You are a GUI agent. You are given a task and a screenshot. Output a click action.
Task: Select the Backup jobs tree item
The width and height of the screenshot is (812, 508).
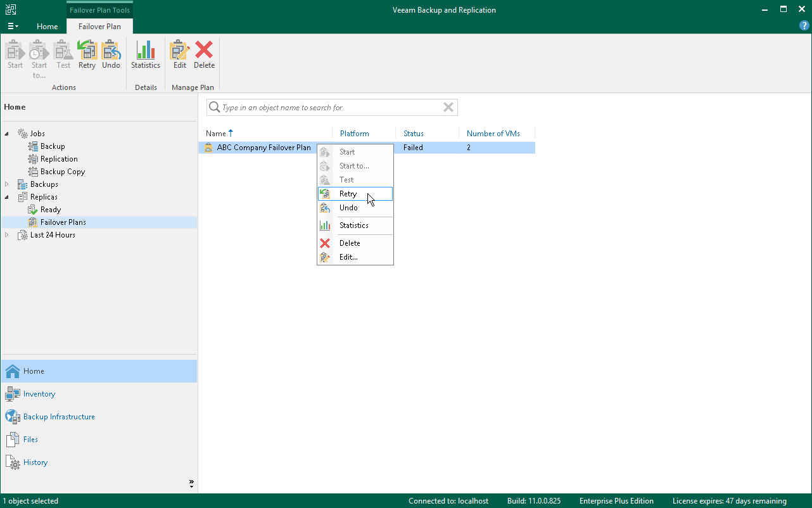(53, 146)
